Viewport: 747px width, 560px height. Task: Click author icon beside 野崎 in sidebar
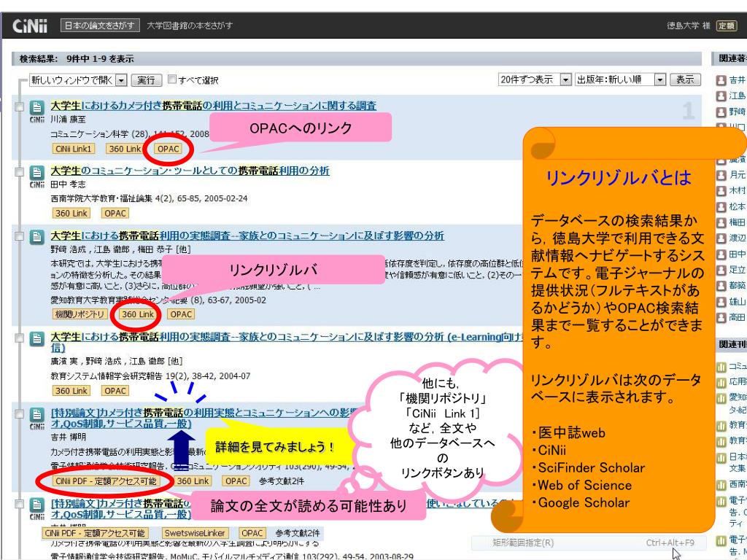point(721,112)
